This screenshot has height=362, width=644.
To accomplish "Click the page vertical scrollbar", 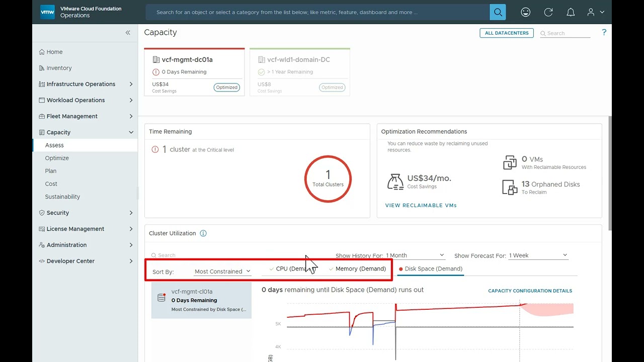I will point(610,171).
